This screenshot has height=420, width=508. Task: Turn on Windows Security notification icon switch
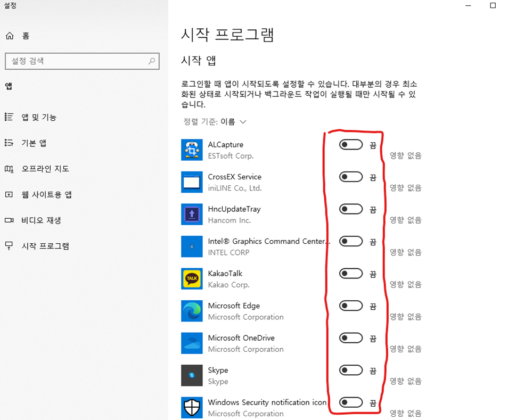point(351,402)
